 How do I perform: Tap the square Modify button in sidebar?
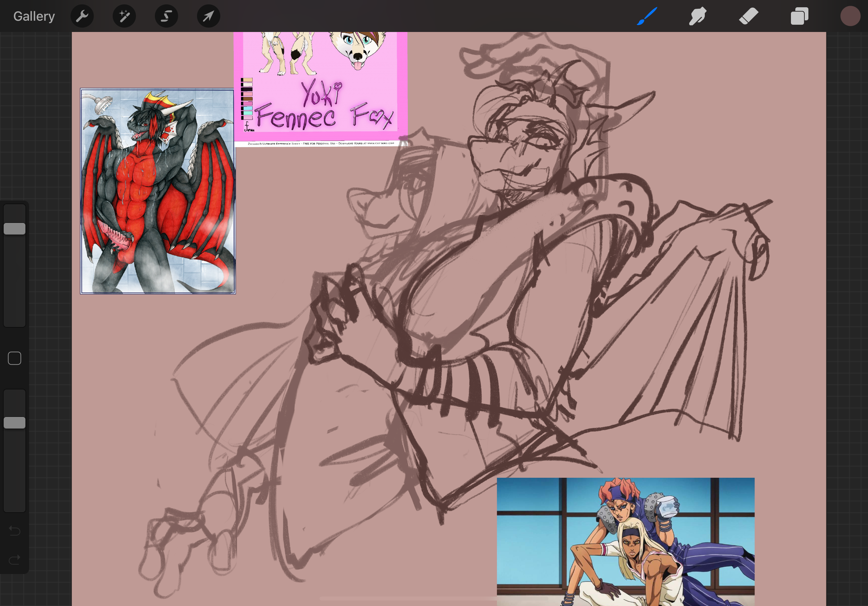coord(15,358)
